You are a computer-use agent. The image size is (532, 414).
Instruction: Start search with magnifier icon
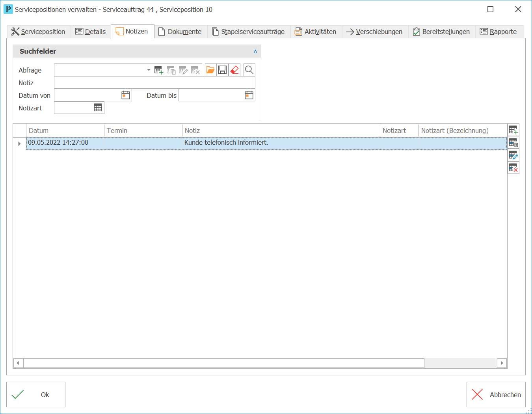click(x=249, y=70)
